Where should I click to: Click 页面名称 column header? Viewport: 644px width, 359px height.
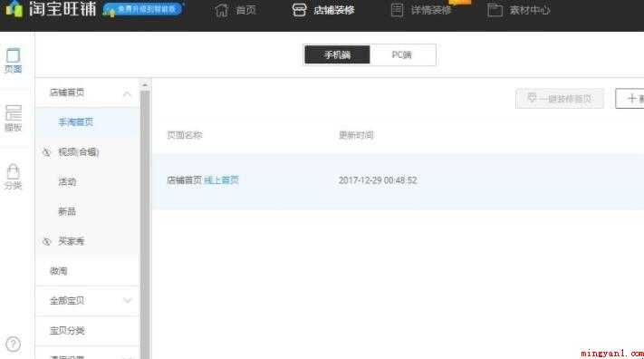click(185, 135)
